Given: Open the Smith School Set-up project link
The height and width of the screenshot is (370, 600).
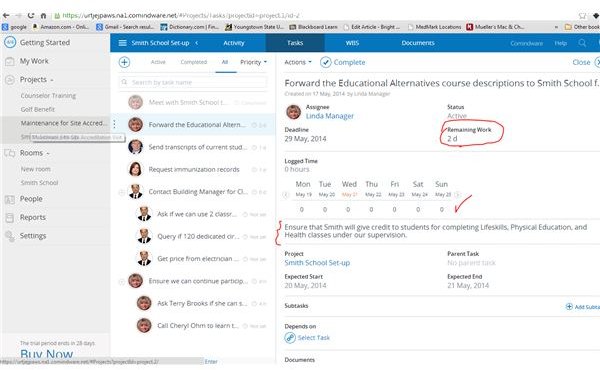Looking at the screenshot, I should (317, 263).
